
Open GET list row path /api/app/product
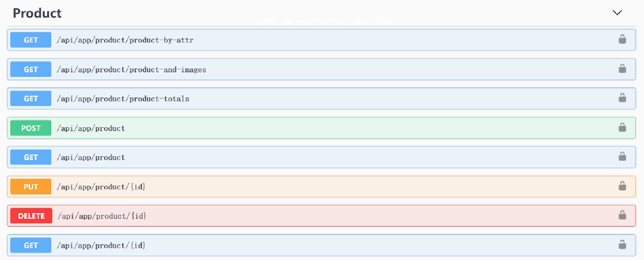point(91,158)
